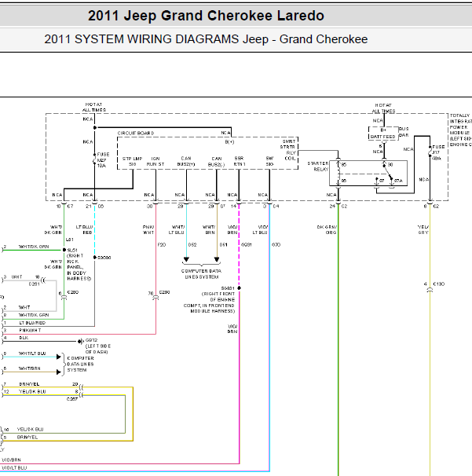This screenshot has height=476, width=472.
Task: Select the "F20" circuit label
Action: coord(162,245)
